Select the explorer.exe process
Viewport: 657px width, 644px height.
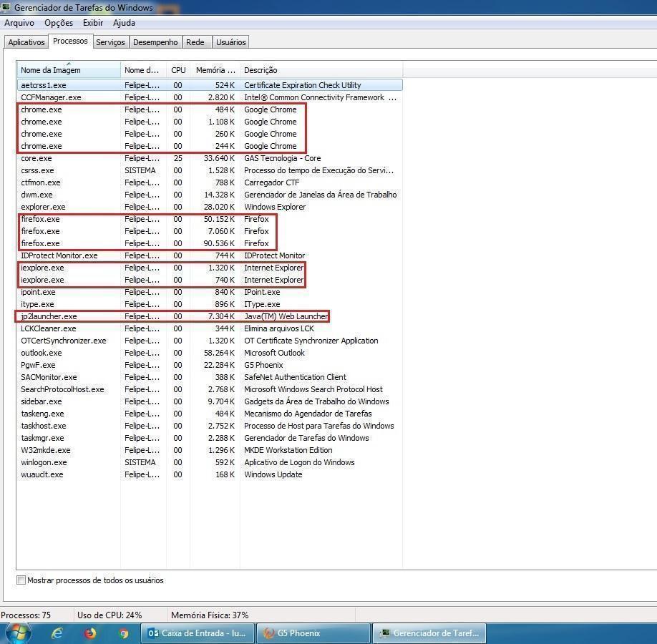(x=210, y=207)
